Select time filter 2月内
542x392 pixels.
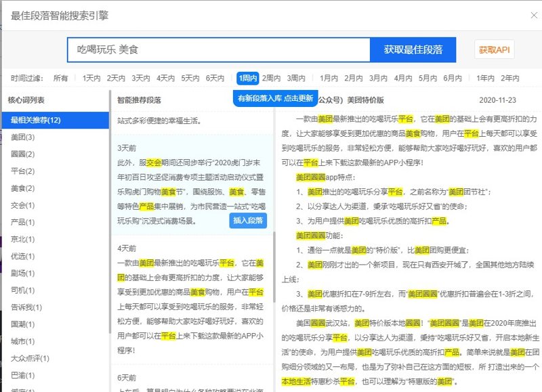click(353, 78)
